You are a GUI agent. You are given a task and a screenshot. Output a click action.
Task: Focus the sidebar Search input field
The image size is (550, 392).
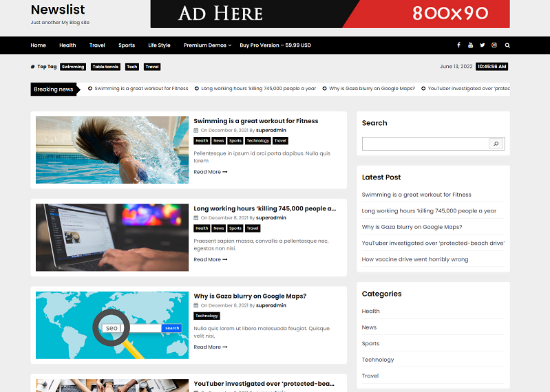click(425, 144)
